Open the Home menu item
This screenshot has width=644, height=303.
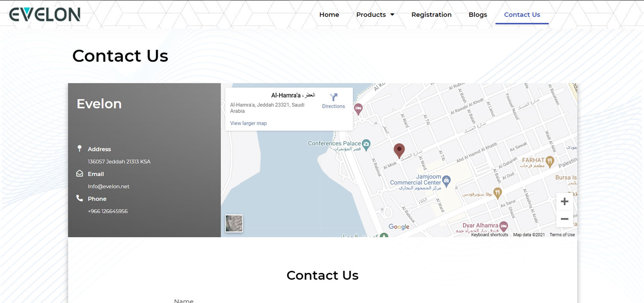329,15
